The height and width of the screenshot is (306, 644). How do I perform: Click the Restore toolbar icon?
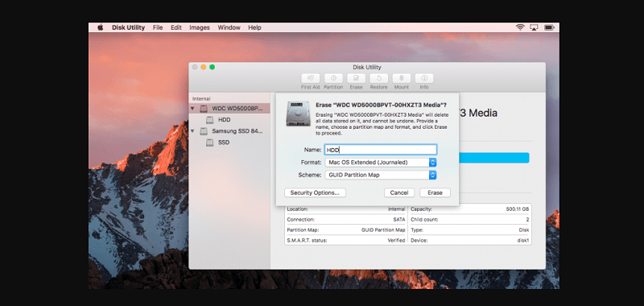click(378, 78)
